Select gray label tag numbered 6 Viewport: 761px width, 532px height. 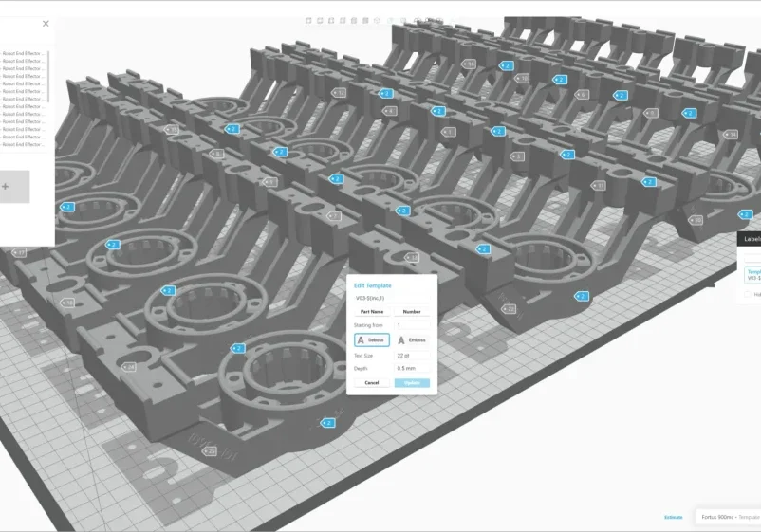click(582, 95)
